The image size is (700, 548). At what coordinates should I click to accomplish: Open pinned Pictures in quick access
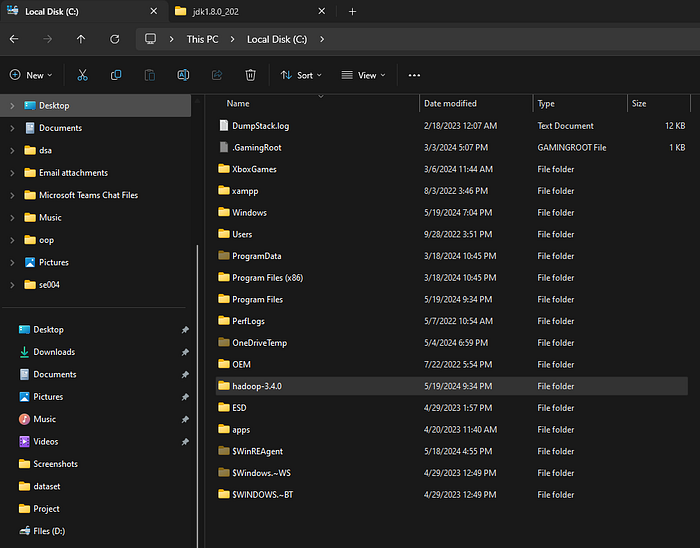[x=48, y=397]
